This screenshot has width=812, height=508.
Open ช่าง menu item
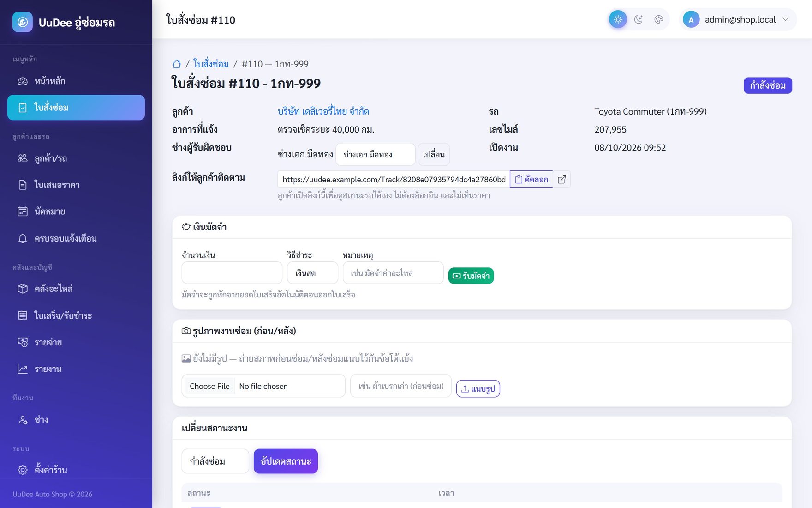(x=76, y=420)
